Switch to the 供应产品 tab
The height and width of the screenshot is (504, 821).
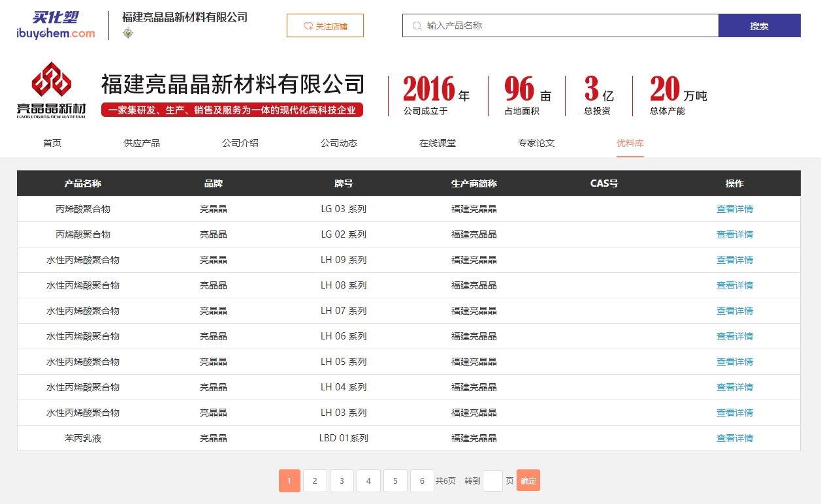click(x=142, y=143)
